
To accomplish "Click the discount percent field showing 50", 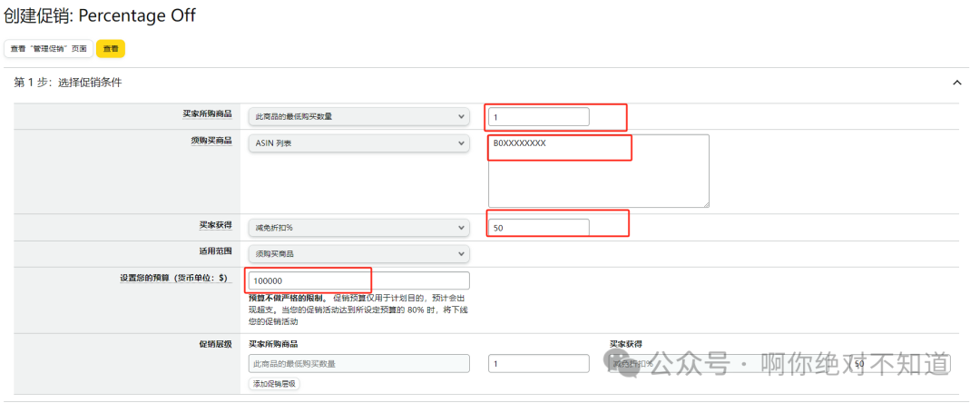I will coord(539,228).
